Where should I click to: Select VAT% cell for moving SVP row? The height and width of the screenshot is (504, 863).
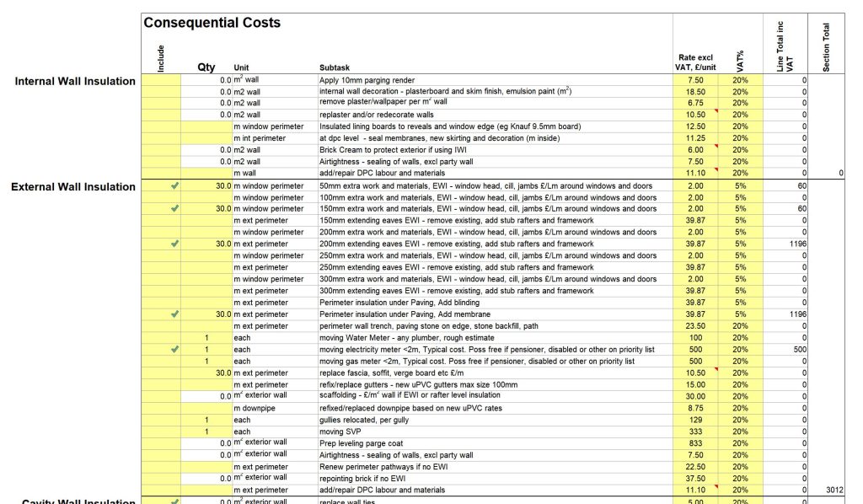tap(740, 432)
